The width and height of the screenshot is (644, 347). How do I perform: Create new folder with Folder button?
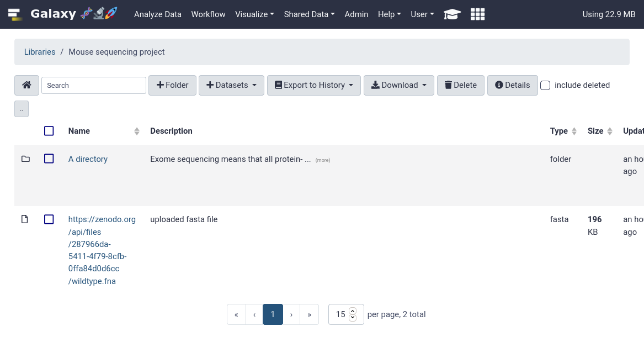[x=172, y=85]
